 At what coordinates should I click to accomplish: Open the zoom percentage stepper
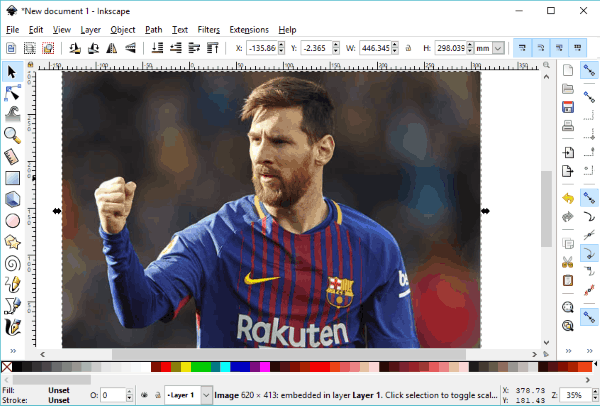tap(590, 394)
